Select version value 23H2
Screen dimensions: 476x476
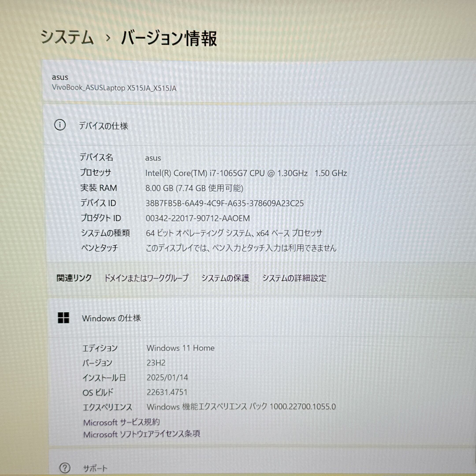[x=156, y=363]
